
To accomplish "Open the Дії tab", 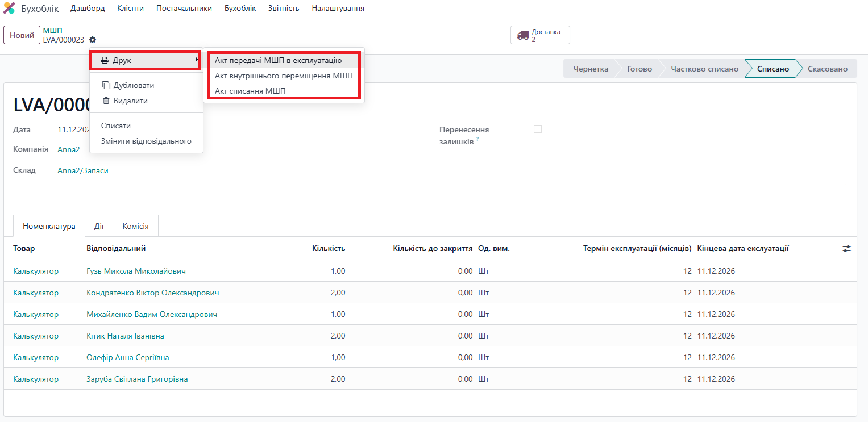I will point(99,226).
